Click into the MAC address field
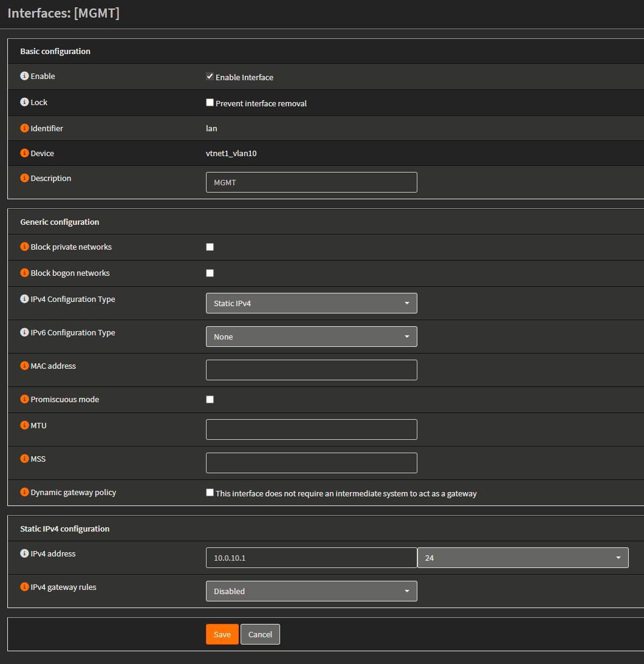 311,370
